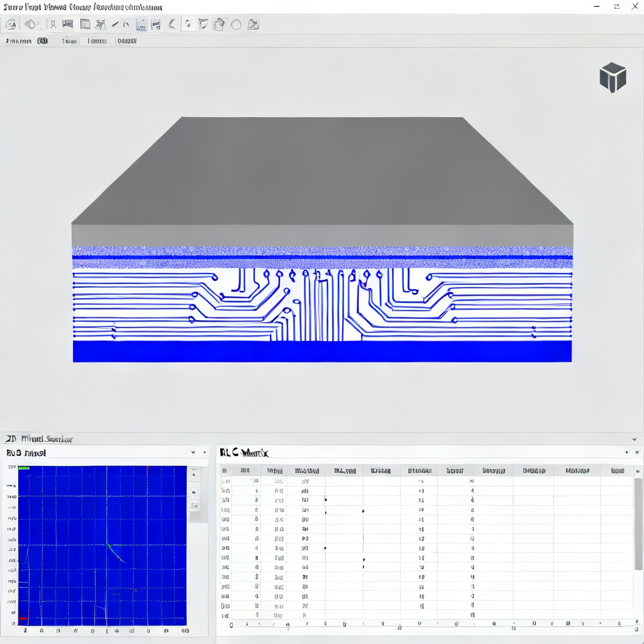Click the last column header in RLC Matrix table

(618, 470)
